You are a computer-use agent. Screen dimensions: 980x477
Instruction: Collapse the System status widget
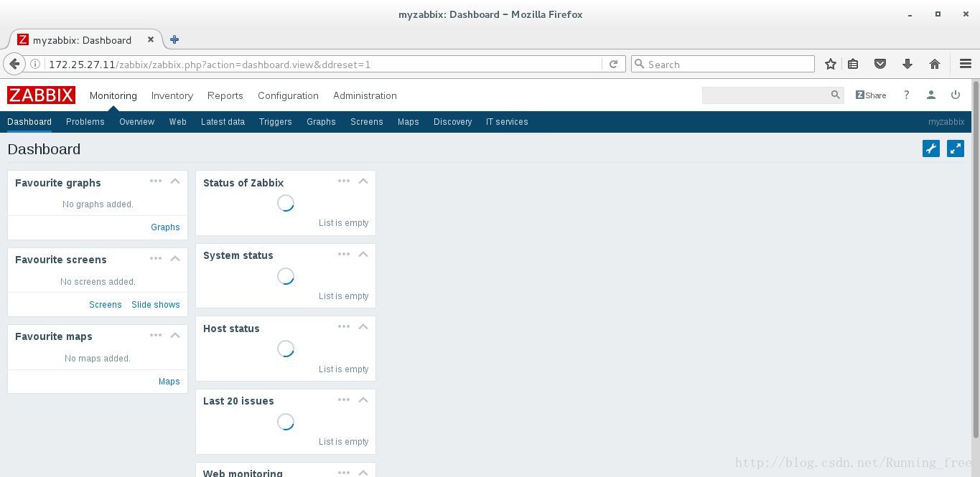pos(363,254)
